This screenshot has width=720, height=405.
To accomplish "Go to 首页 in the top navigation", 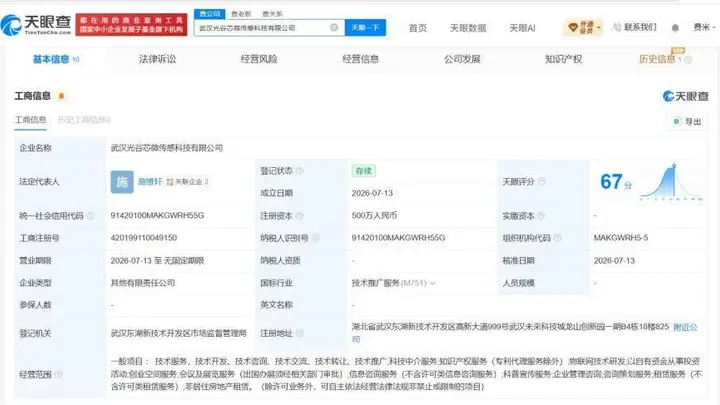I will 418,28.
